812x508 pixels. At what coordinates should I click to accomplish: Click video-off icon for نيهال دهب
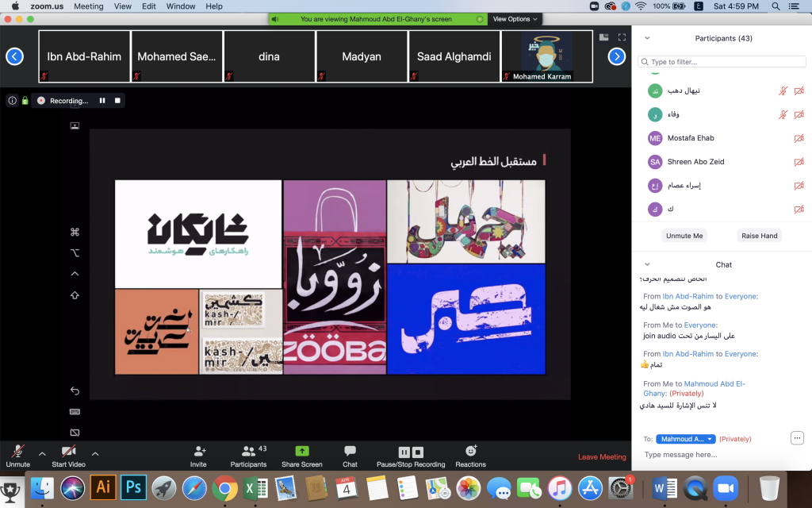tap(799, 90)
